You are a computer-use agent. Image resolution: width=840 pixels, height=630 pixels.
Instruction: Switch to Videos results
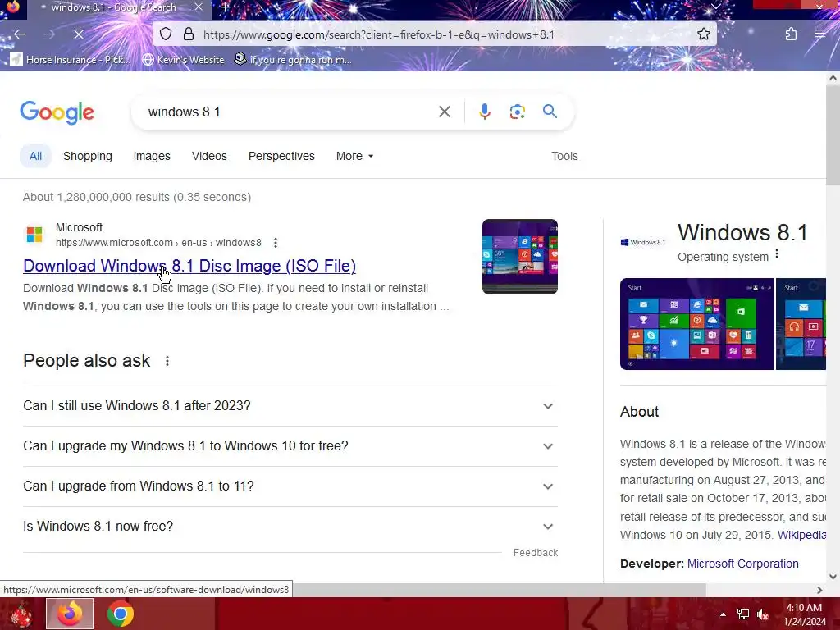[x=209, y=156]
